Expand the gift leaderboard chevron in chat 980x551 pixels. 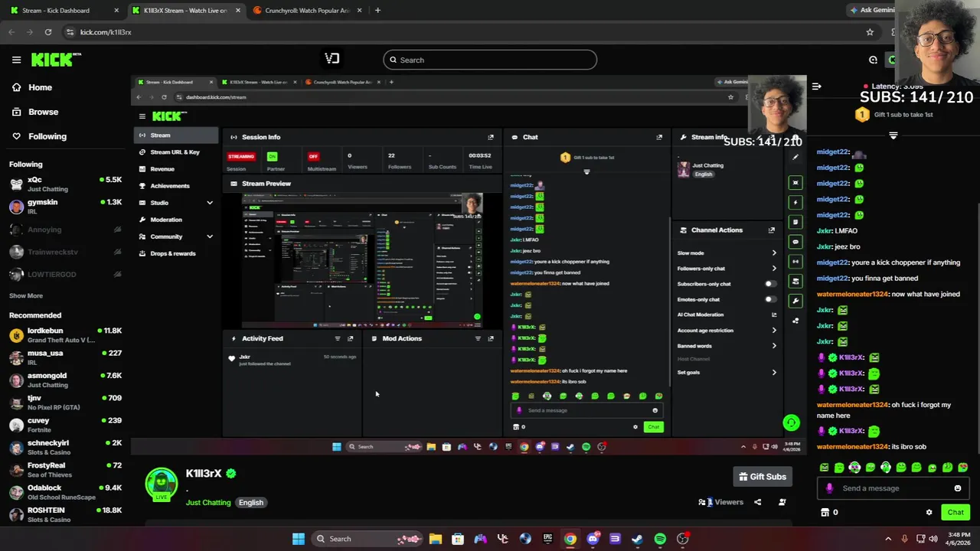tap(893, 135)
